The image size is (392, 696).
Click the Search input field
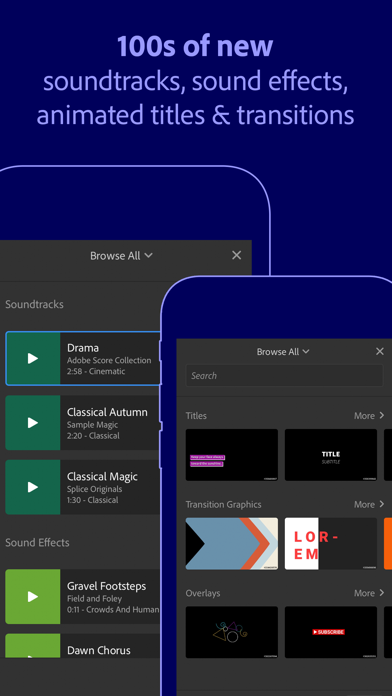[284, 376]
